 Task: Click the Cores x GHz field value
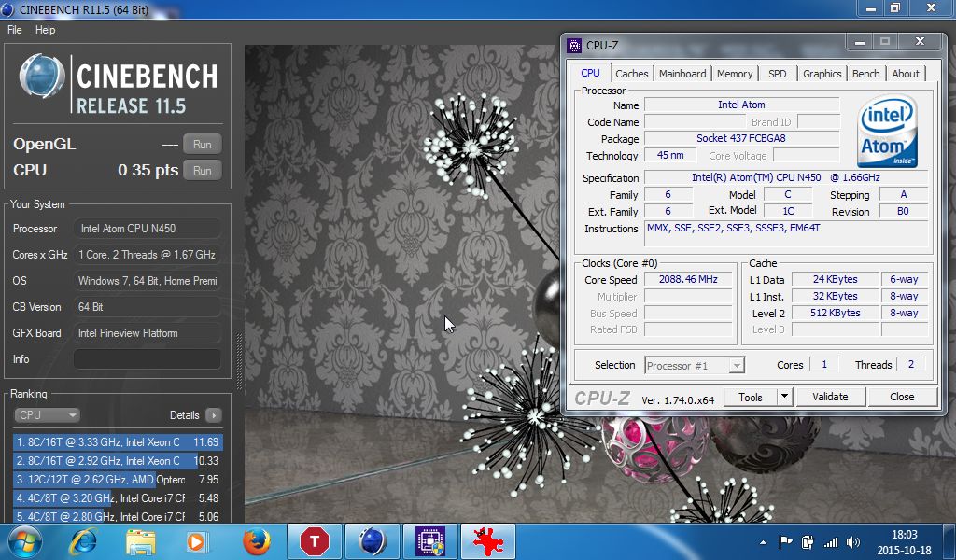[147, 255]
